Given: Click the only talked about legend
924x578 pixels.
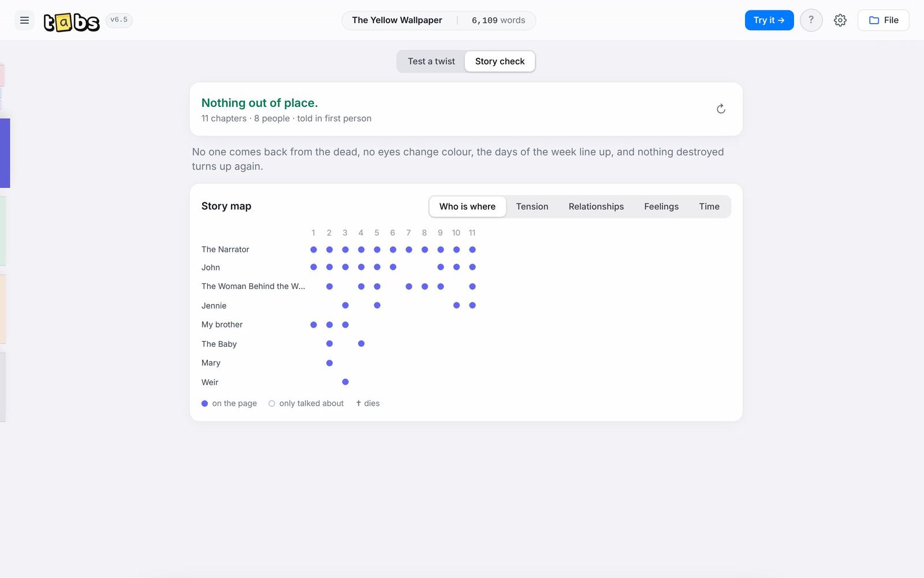Looking at the screenshot, I should pos(306,403).
